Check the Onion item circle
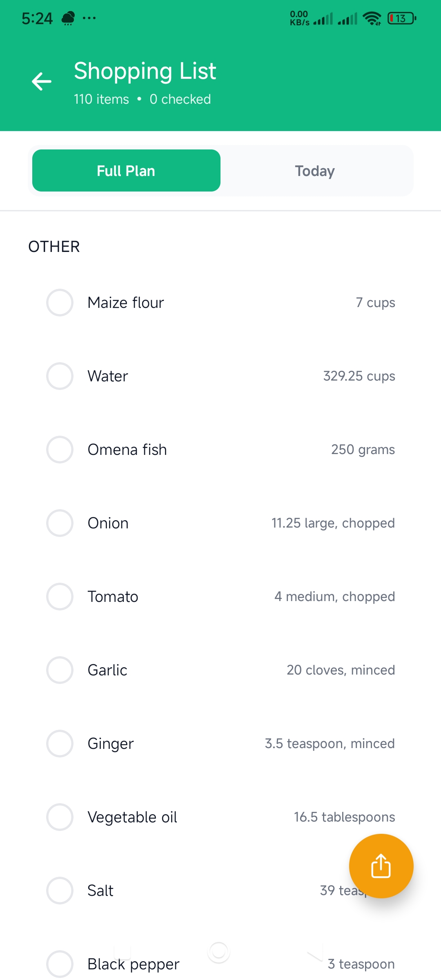This screenshot has height=980, width=441. click(60, 523)
